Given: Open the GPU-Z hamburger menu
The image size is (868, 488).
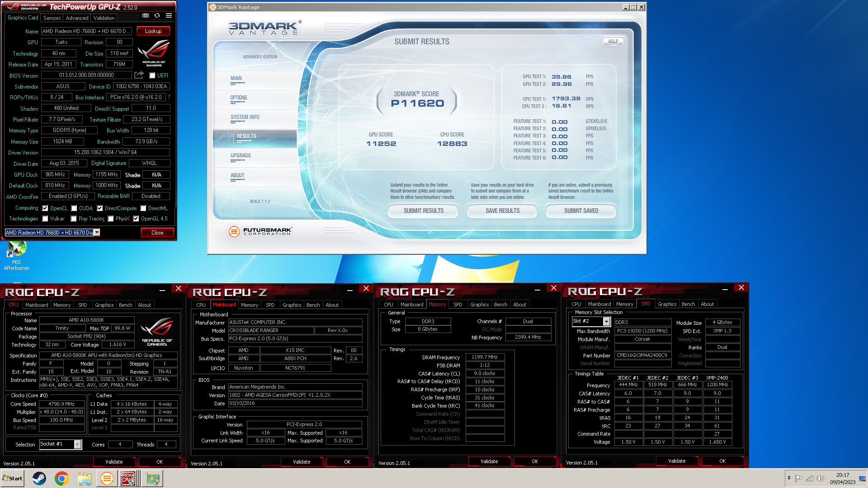Looking at the screenshot, I should coord(169,16).
